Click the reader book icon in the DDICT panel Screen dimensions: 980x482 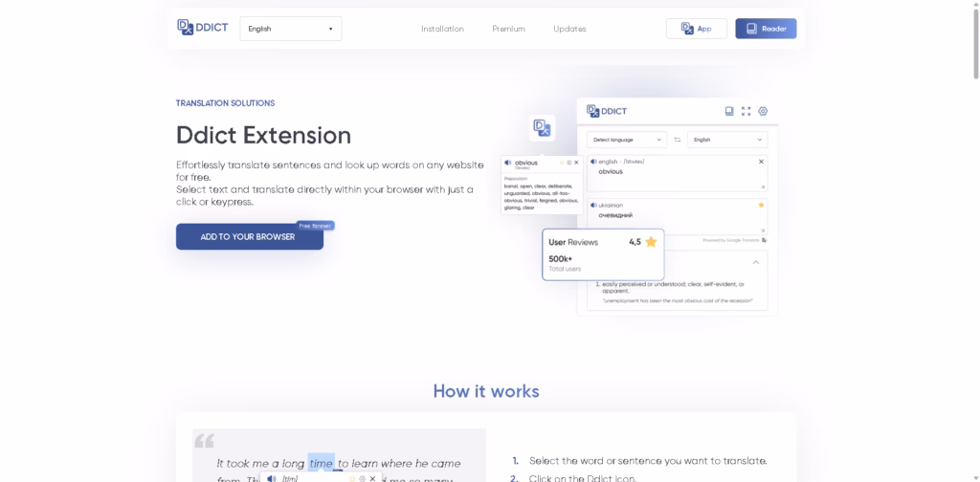click(x=729, y=111)
